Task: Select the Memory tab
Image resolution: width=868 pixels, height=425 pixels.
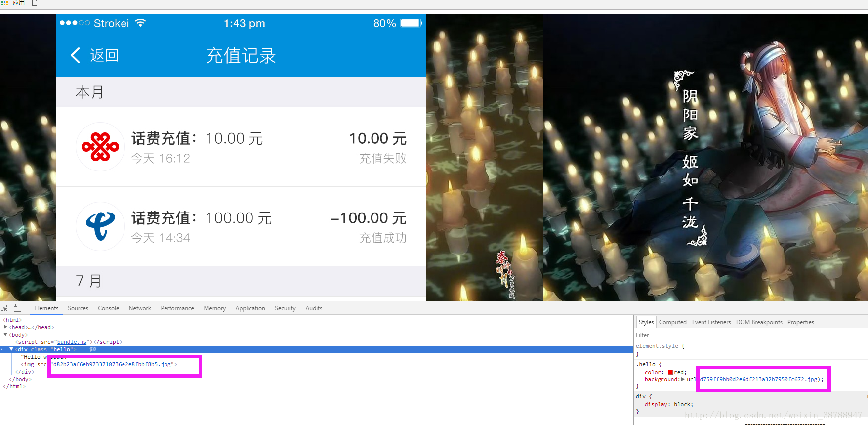Action: 215,308
